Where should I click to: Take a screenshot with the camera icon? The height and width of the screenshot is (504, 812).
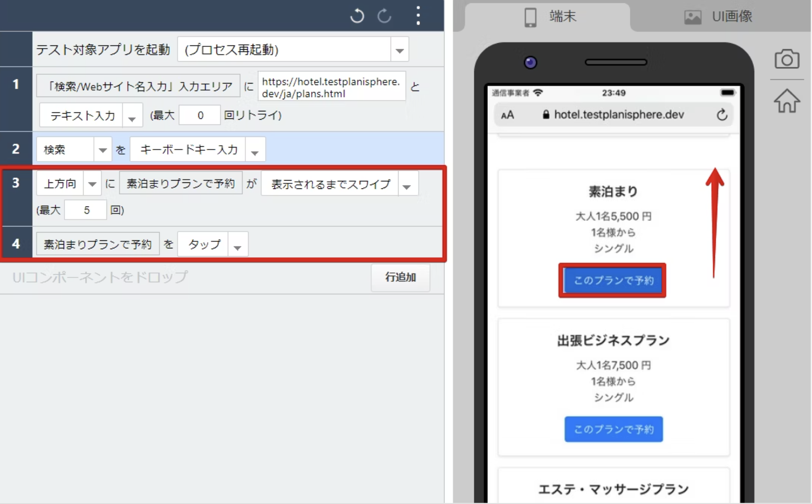click(x=786, y=59)
